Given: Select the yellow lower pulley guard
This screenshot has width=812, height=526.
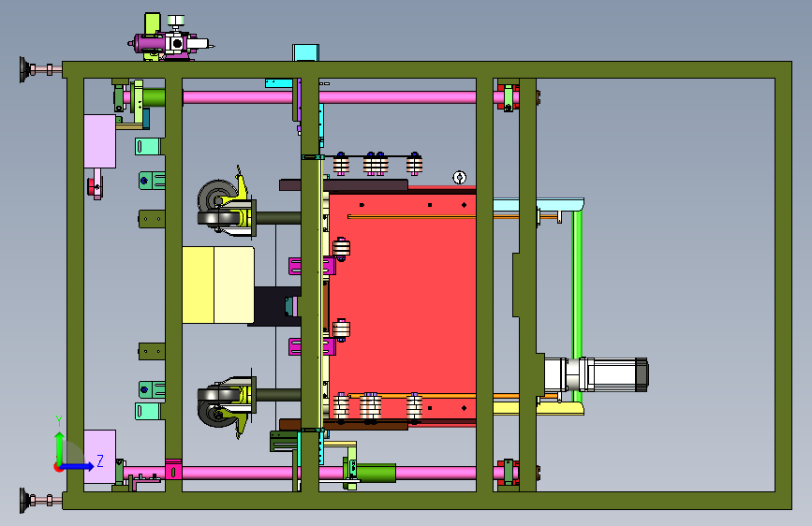Looking at the screenshot, I should click(539, 408).
